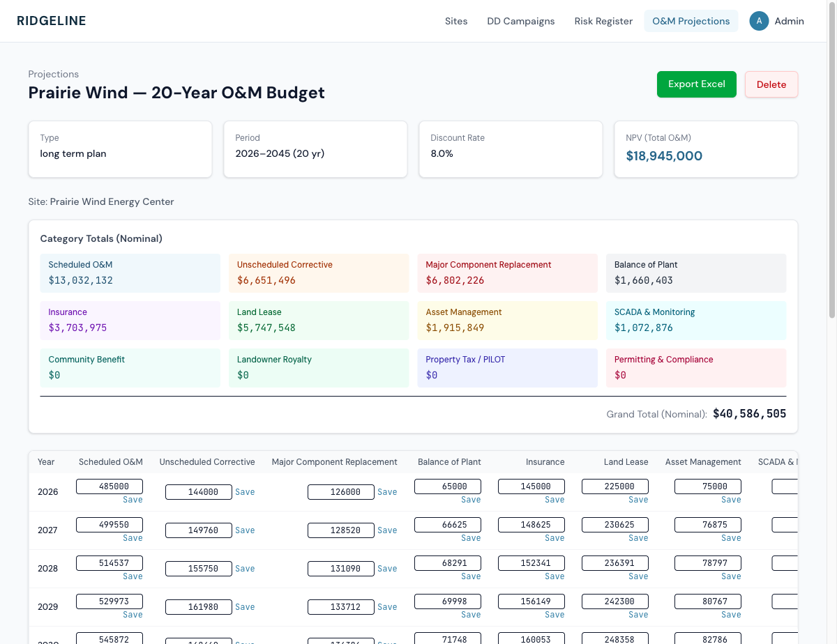
Task: Click the RIDGELINE logo
Action: (52, 21)
